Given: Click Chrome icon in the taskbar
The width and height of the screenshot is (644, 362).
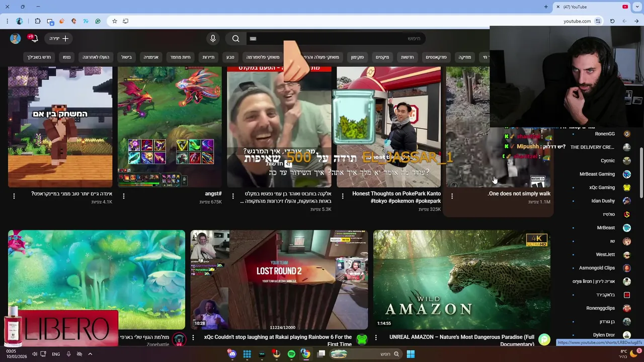Looking at the screenshot, I should click(x=305, y=354).
